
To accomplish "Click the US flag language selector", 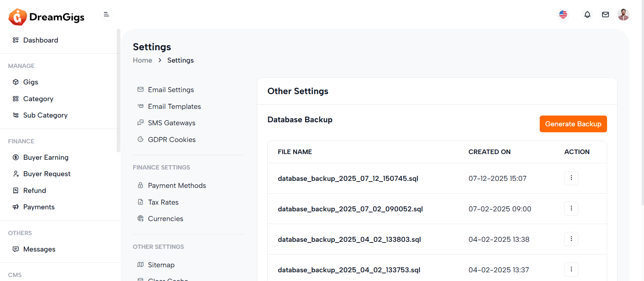I will click(563, 15).
